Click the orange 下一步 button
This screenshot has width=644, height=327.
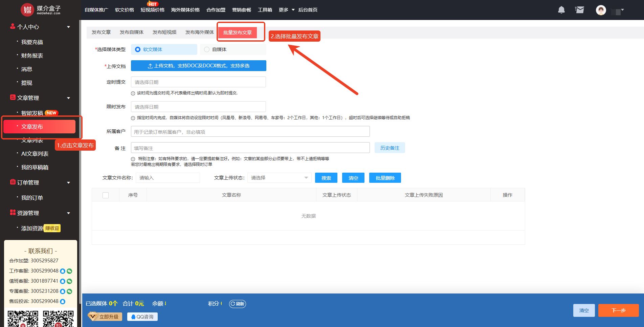tap(618, 310)
